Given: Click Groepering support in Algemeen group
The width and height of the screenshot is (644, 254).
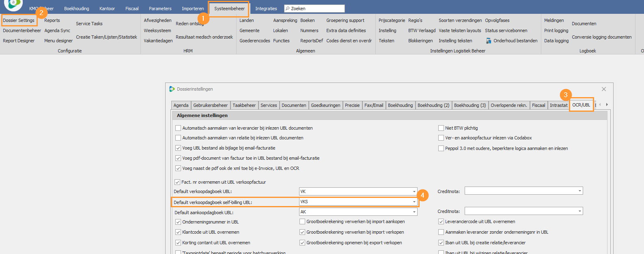Looking at the screenshot, I should 345,20.
